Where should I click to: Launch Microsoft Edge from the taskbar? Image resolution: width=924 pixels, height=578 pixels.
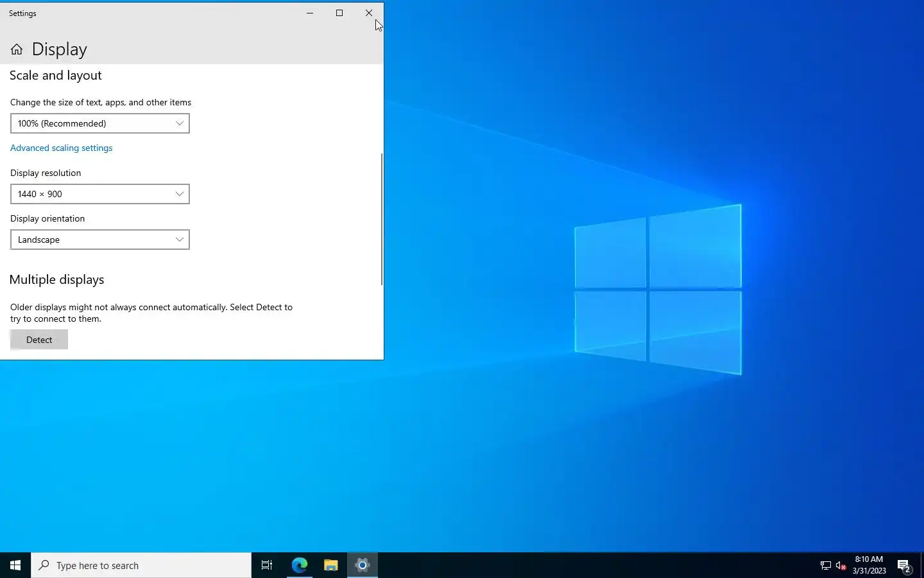coord(300,565)
